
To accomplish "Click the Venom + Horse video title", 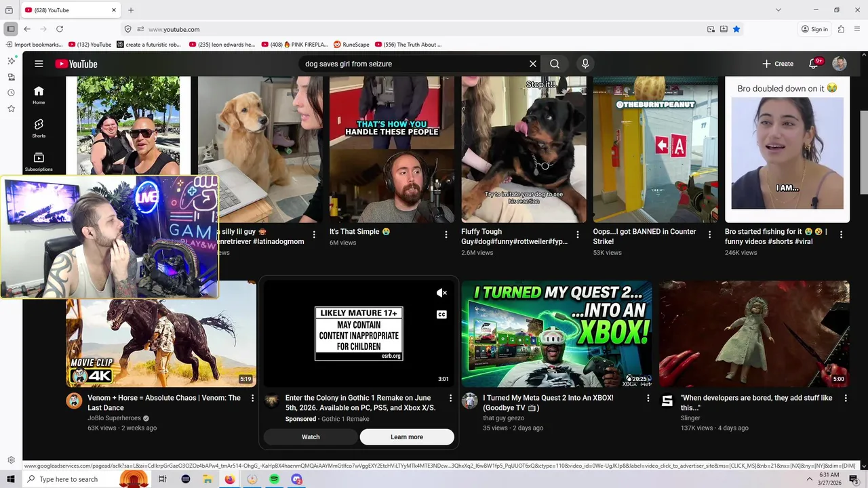I will click(x=164, y=403).
